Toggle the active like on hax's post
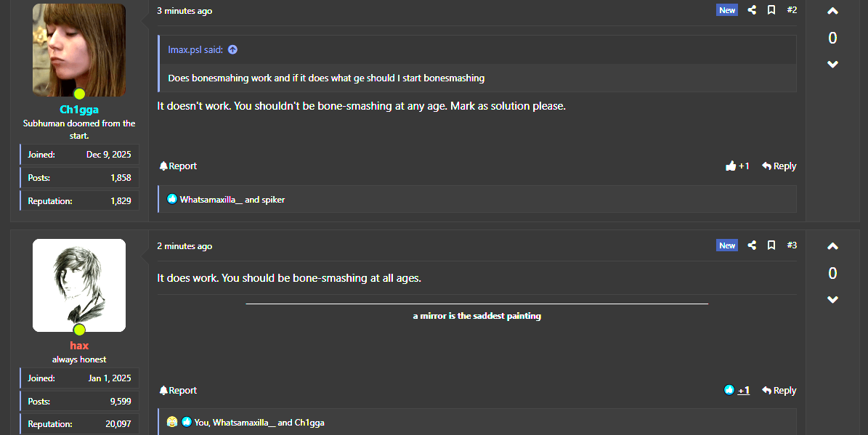 point(737,391)
